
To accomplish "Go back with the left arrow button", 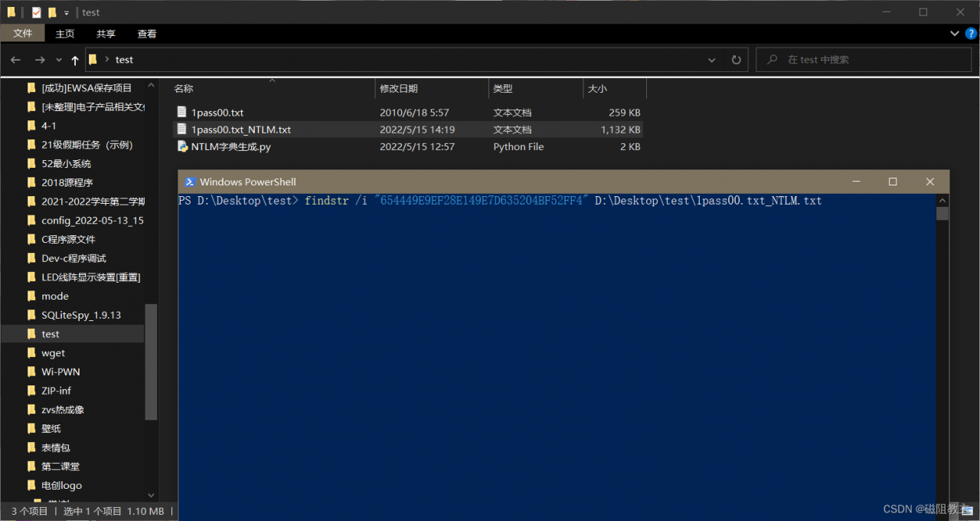I will coord(15,60).
